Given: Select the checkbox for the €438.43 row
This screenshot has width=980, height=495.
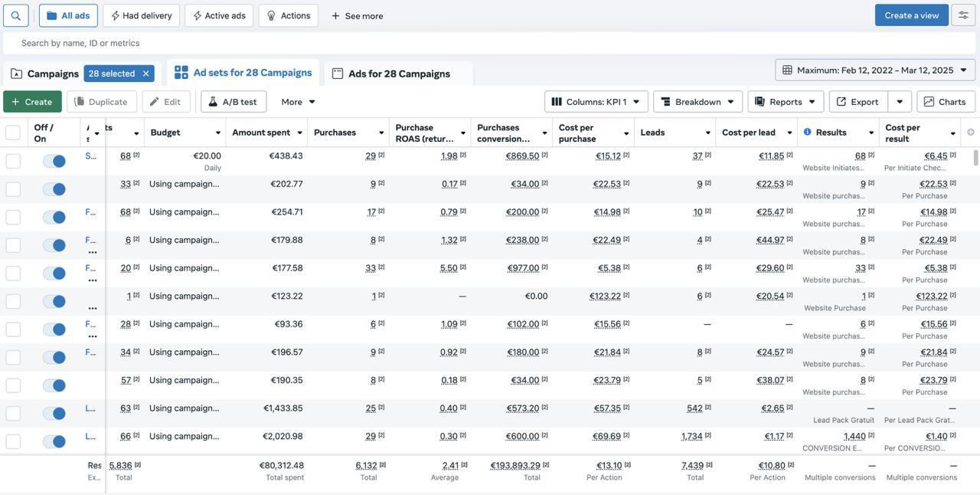Looking at the screenshot, I should 13,161.
